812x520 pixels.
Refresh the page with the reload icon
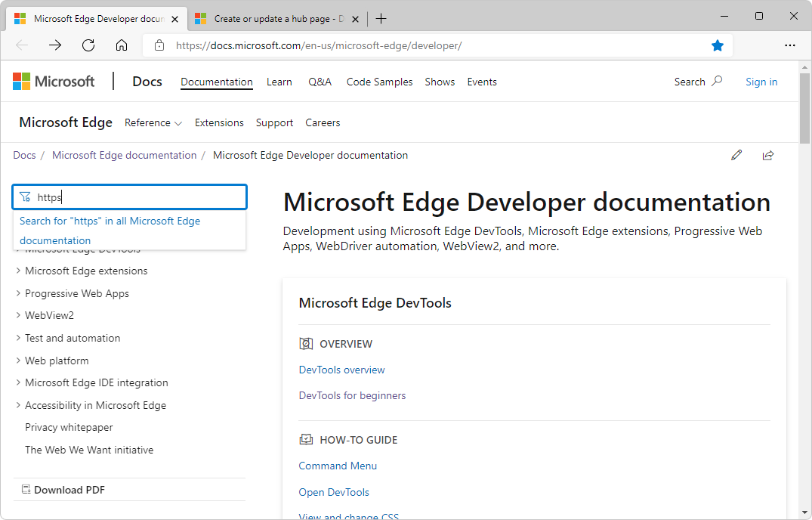(88, 45)
